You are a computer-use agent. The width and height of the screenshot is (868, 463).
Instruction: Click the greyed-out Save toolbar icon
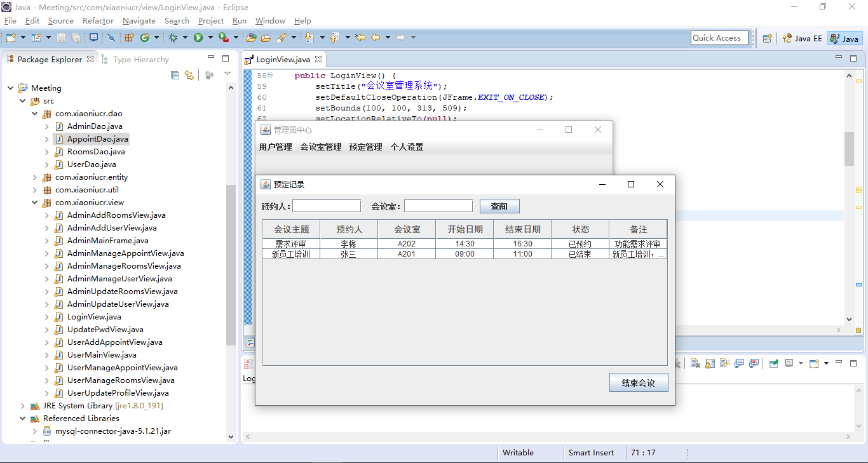pyautogui.click(x=61, y=37)
